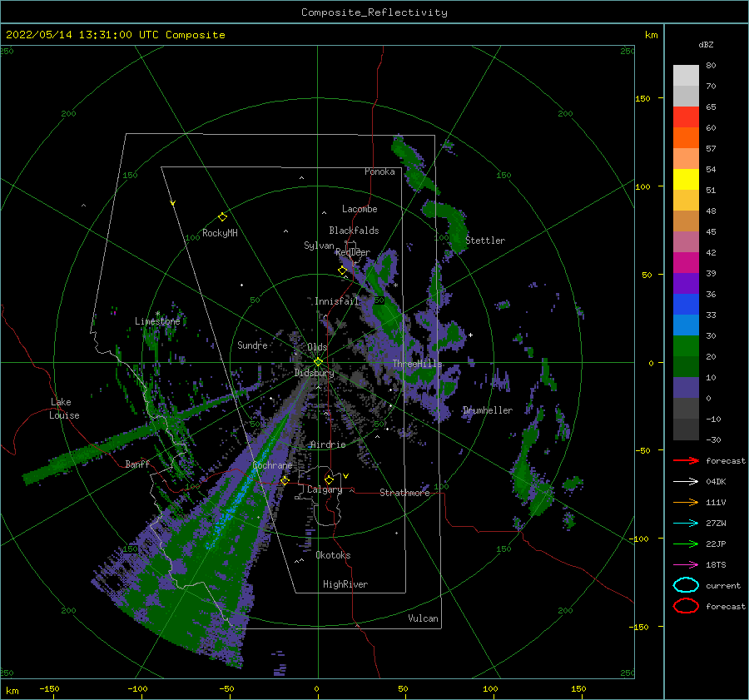
Task: Select the magenta 39-42 dBZ color swatch
Action: (x=686, y=263)
